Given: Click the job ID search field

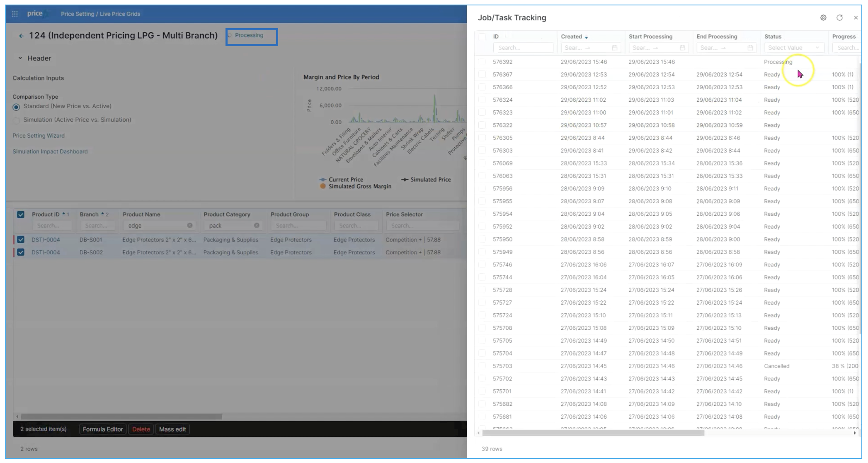Looking at the screenshot, I should [x=523, y=48].
